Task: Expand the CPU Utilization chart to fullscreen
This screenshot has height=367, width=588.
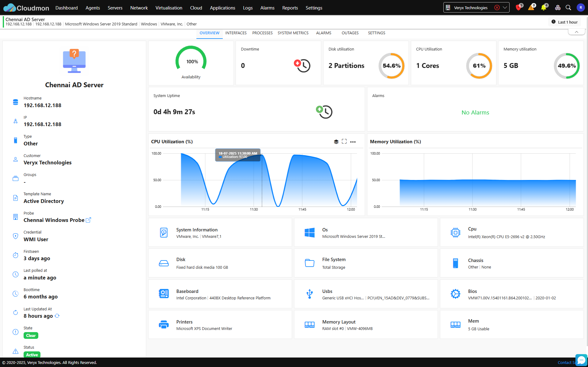Action: 344,141
